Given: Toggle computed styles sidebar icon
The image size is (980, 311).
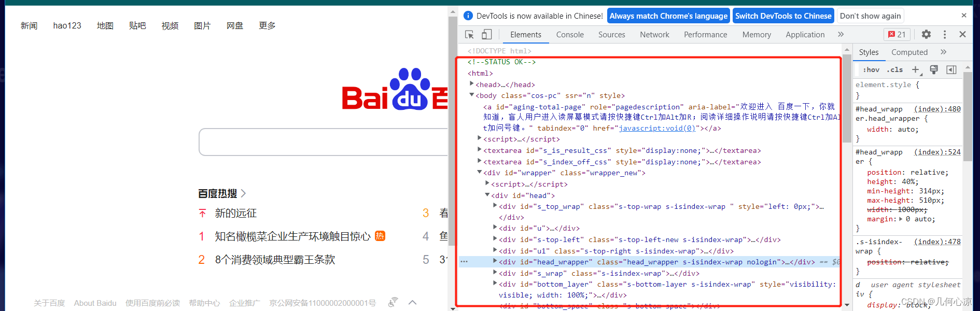Looking at the screenshot, I should [951, 69].
